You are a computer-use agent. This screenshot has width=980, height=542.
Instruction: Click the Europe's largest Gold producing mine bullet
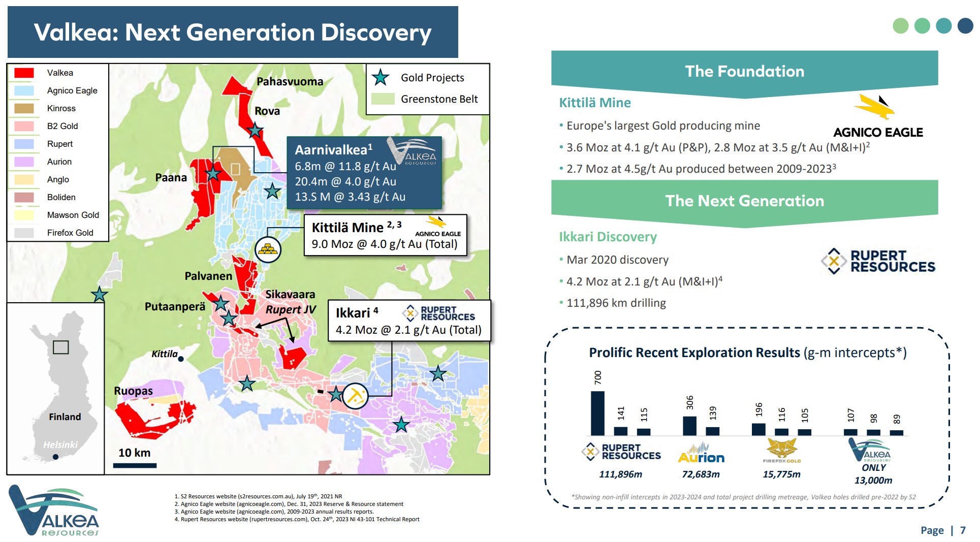(x=659, y=125)
